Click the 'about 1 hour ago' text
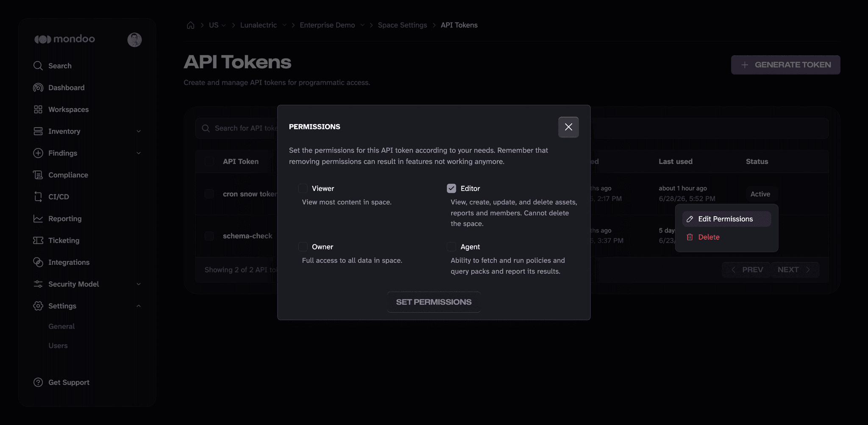The height and width of the screenshot is (425, 868). 683,188
